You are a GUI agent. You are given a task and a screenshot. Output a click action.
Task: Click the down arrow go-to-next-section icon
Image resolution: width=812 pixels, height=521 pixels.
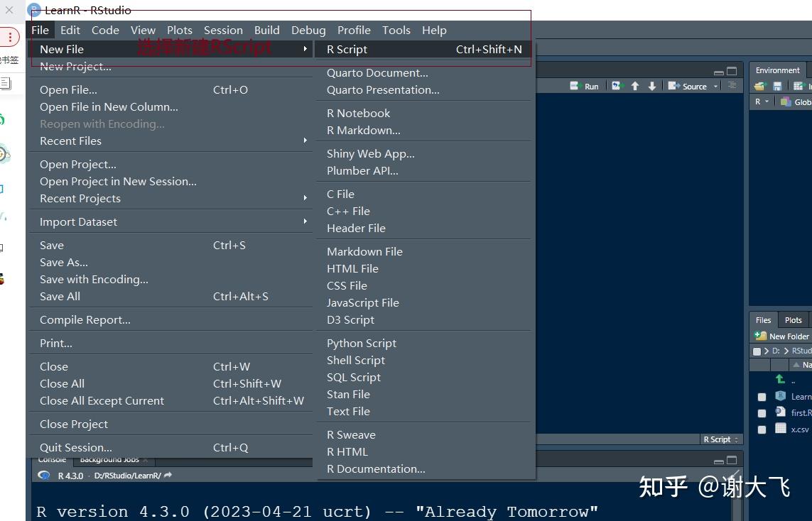pyautogui.click(x=652, y=86)
